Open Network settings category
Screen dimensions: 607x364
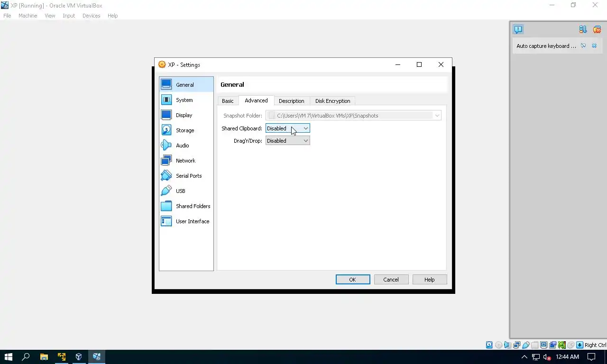186,161
